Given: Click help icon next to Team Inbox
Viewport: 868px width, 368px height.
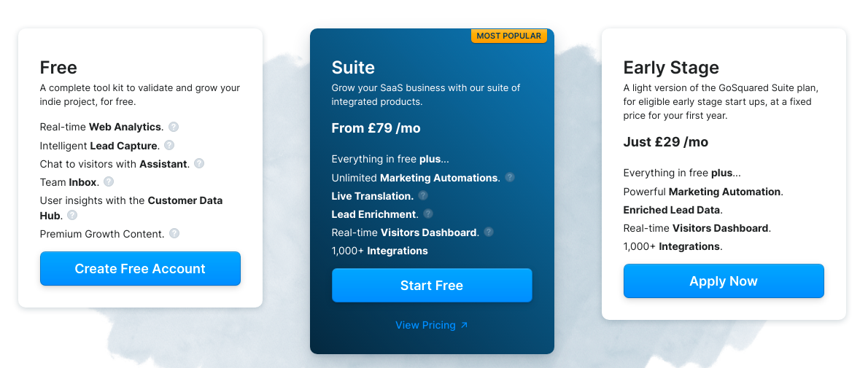Looking at the screenshot, I should [109, 181].
